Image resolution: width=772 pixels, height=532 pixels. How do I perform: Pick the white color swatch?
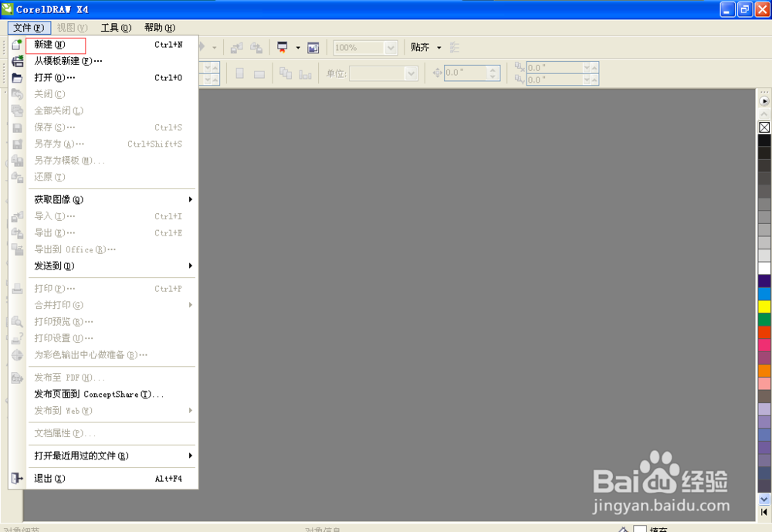tap(764, 269)
